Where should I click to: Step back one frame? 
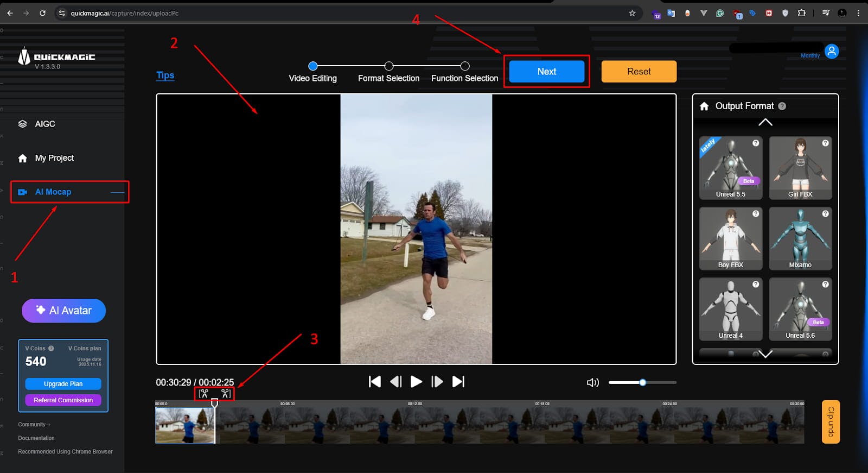[x=396, y=382]
